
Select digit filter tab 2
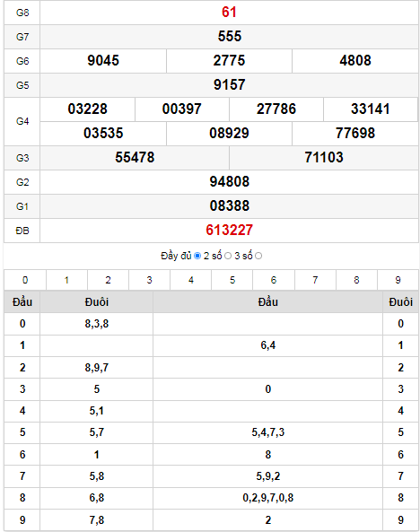pos(108,280)
